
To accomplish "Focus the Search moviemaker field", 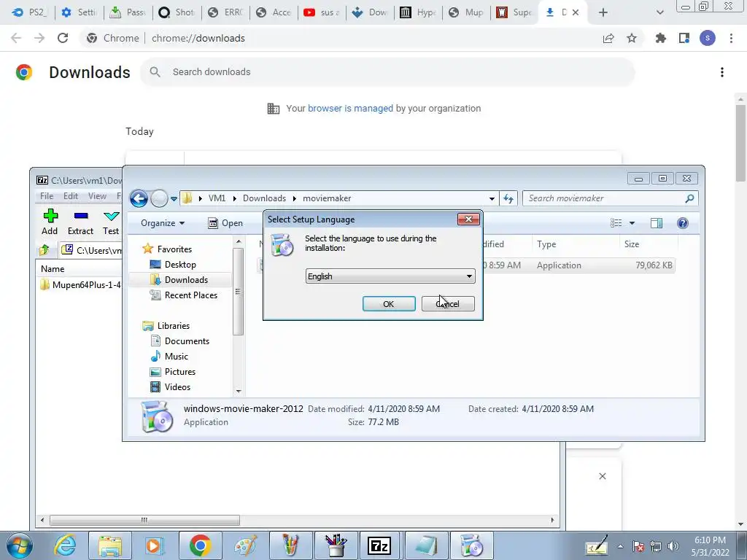I will point(610,198).
